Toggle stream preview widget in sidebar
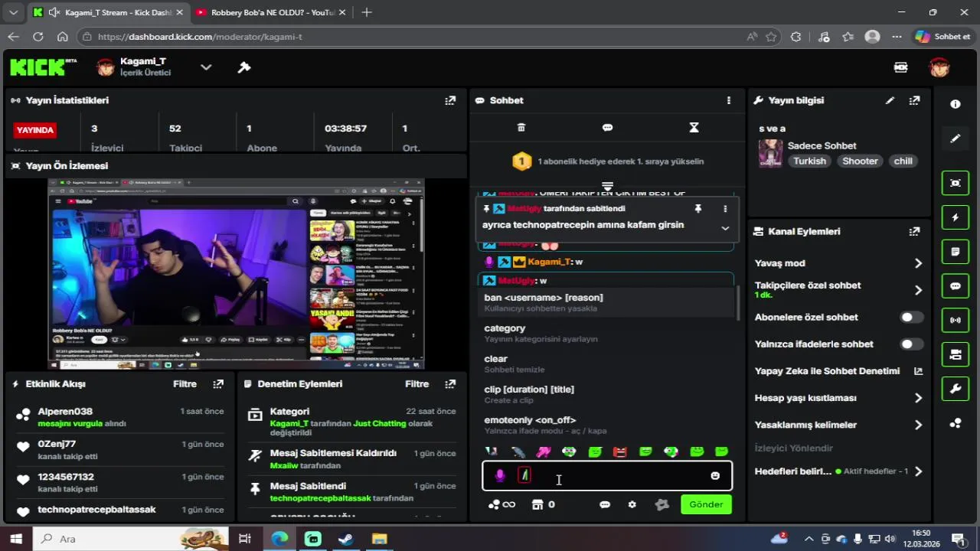 coord(955,183)
